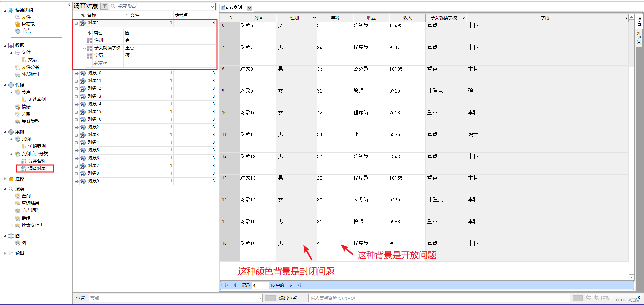The width and height of the screenshot is (644, 305).
Task: Select 分类名称 case classification
Action: [x=37, y=161]
